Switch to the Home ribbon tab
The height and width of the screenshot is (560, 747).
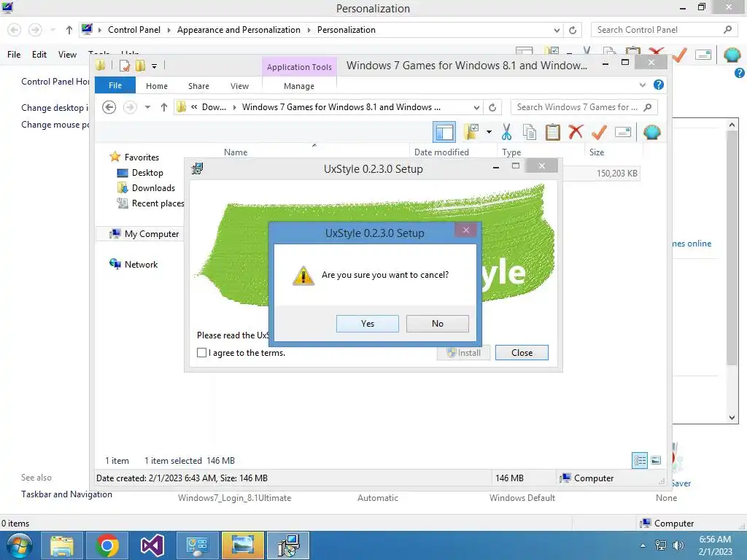click(157, 86)
